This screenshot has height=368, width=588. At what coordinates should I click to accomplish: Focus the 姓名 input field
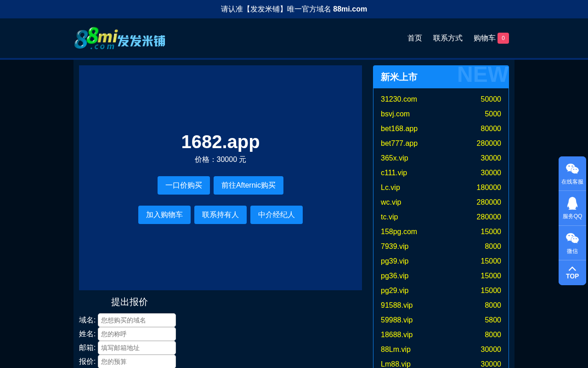pos(137,334)
